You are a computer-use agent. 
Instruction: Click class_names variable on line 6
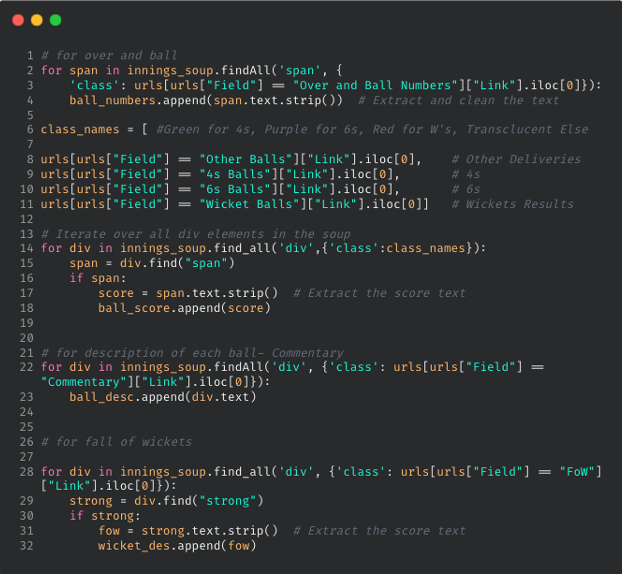pyautogui.click(x=80, y=130)
